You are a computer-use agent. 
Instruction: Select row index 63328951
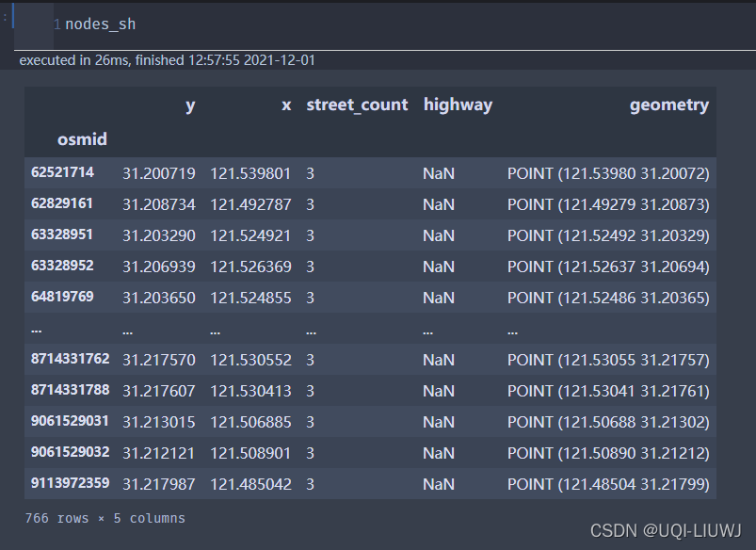(x=62, y=235)
